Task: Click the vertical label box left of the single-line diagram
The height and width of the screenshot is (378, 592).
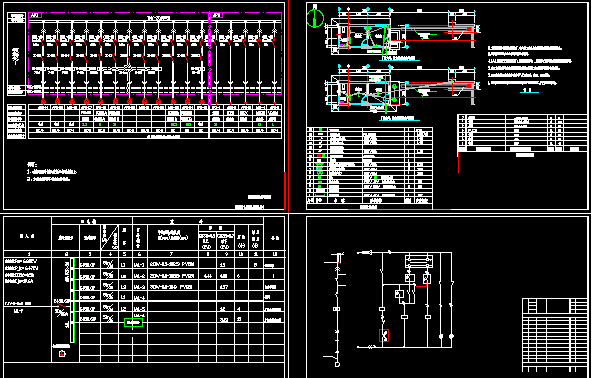Action: [16, 54]
